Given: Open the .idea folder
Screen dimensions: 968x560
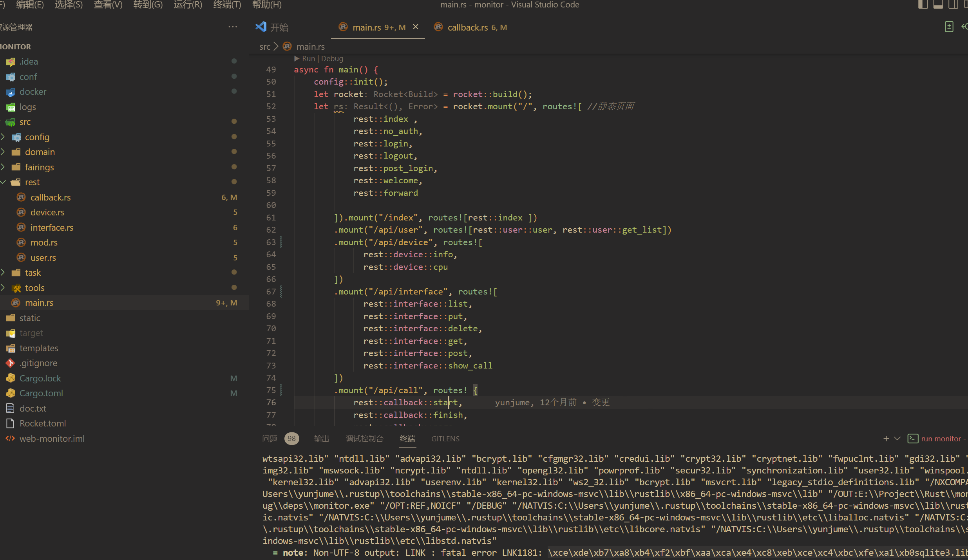Looking at the screenshot, I should pyautogui.click(x=29, y=61).
